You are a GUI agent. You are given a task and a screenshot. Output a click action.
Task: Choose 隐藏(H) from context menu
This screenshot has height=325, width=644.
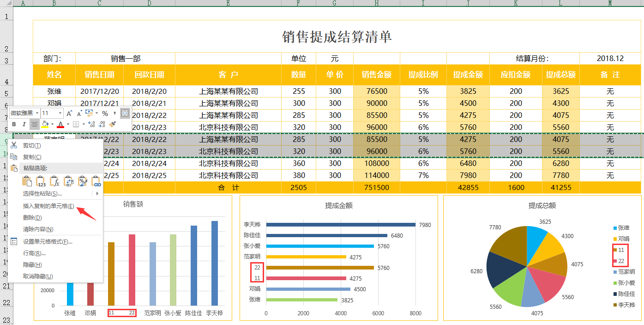point(55,264)
